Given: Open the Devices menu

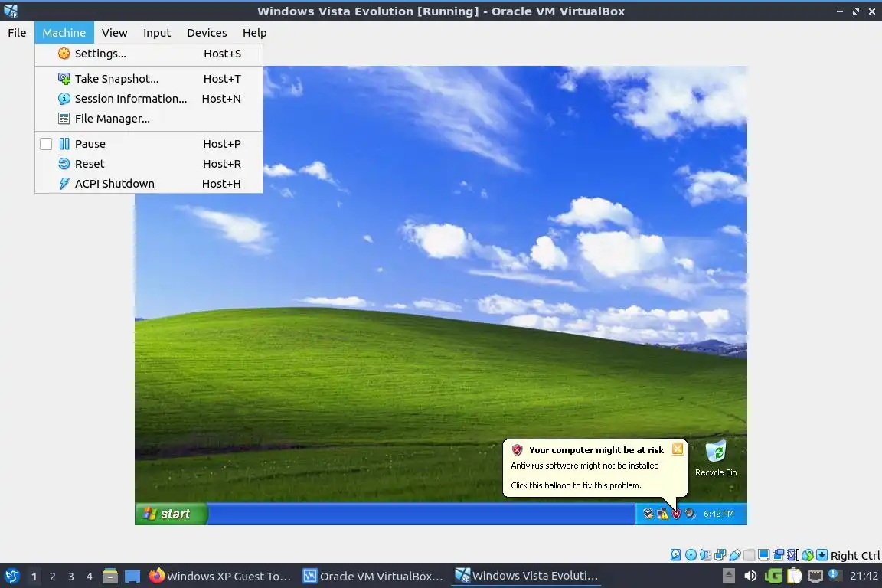Looking at the screenshot, I should coord(207,33).
